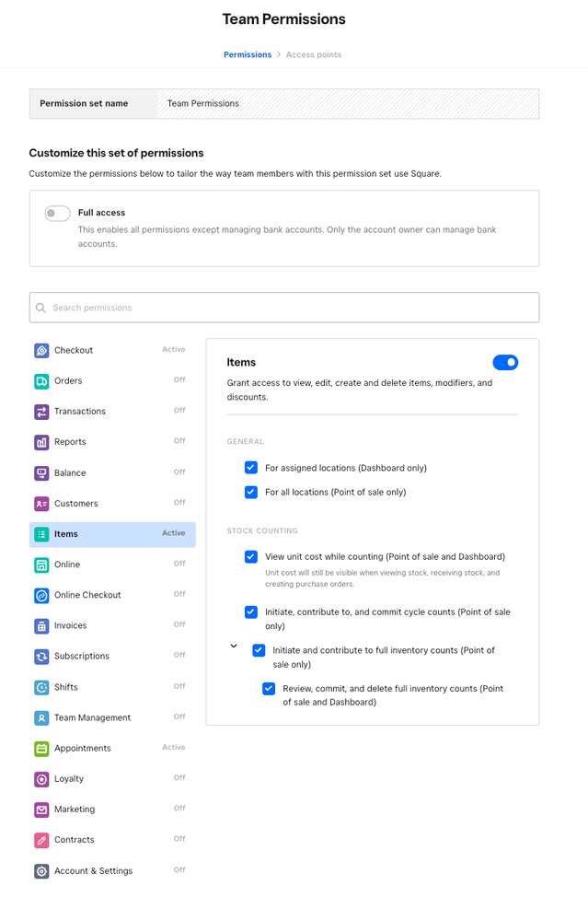
Task: Disable the Items permissions toggle
Action: [504, 362]
